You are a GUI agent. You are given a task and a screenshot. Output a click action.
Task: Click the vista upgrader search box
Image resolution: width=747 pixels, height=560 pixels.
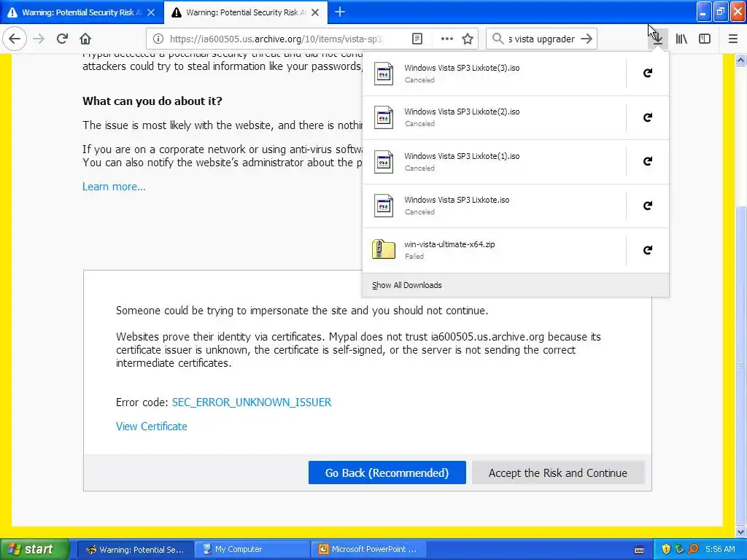click(x=542, y=39)
